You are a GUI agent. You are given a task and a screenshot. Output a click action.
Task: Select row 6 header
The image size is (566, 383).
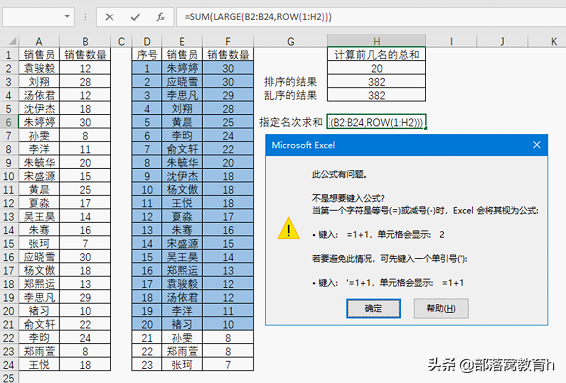tap(9, 122)
